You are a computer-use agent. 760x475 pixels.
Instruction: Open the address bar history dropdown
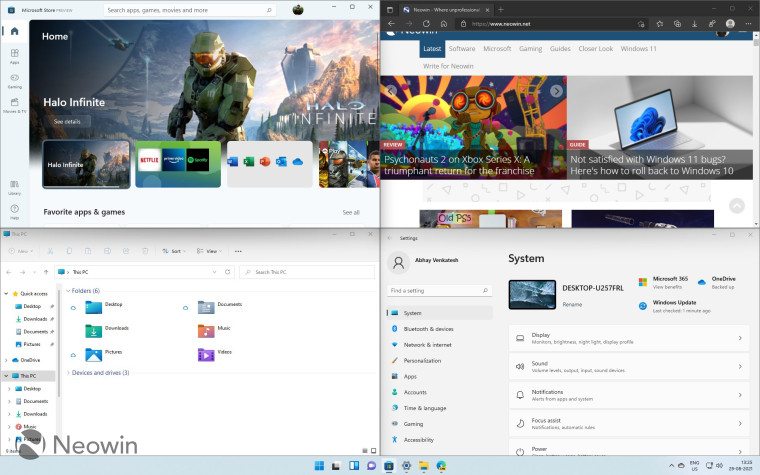tap(214, 272)
